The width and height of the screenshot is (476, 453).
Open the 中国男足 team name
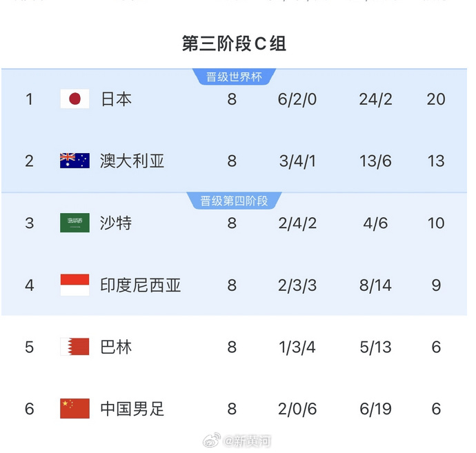[x=132, y=409]
